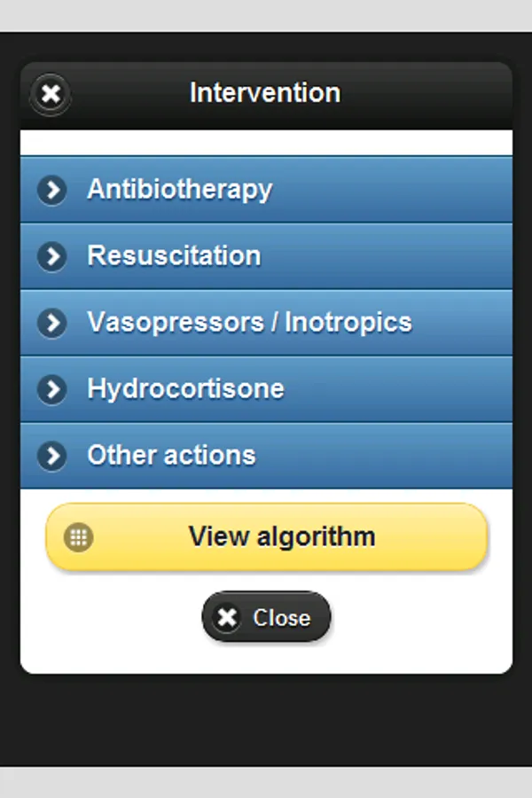Click the Intervention header title
532x798 pixels.
(x=264, y=93)
